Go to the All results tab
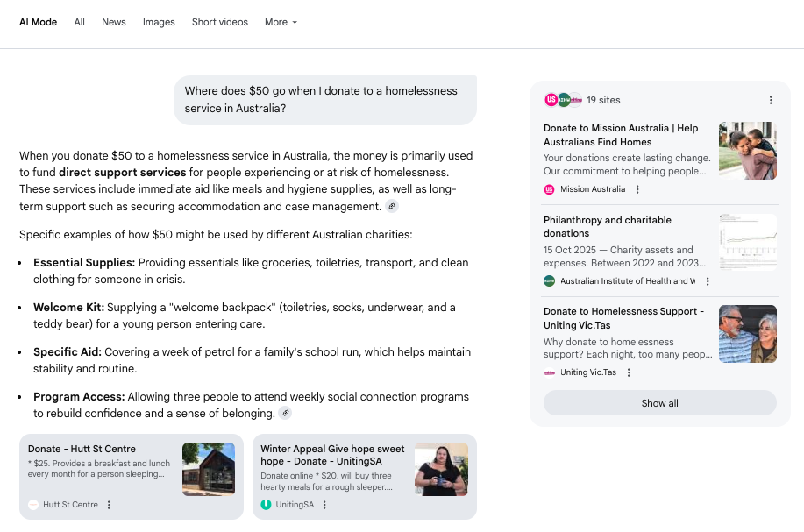 tap(80, 22)
